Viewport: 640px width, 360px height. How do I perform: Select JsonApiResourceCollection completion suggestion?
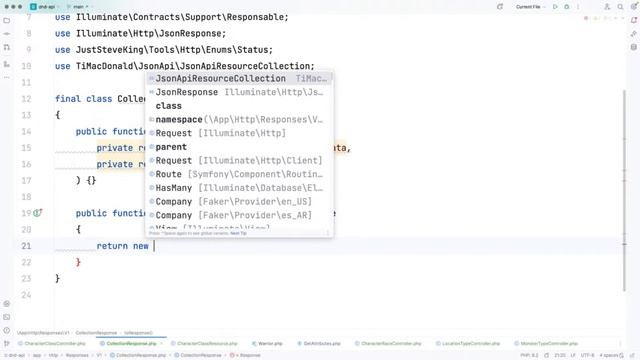click(239, 78)
